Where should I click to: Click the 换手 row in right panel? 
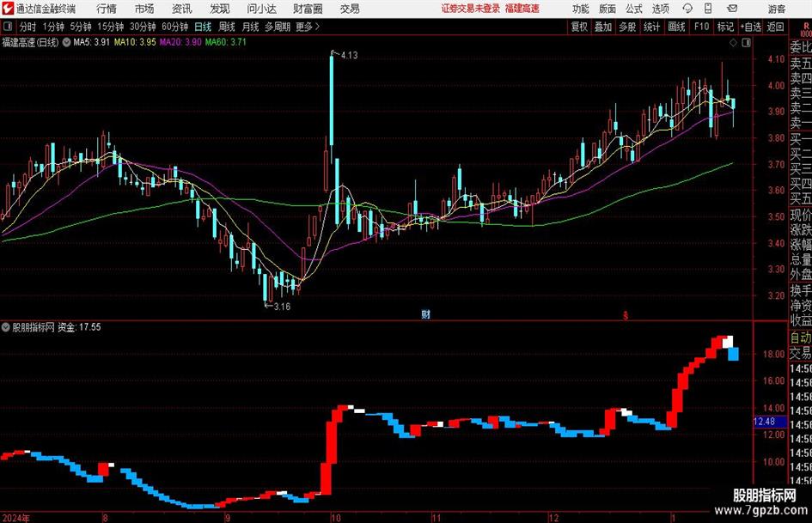pyautogui.click(x=800, y=290)
